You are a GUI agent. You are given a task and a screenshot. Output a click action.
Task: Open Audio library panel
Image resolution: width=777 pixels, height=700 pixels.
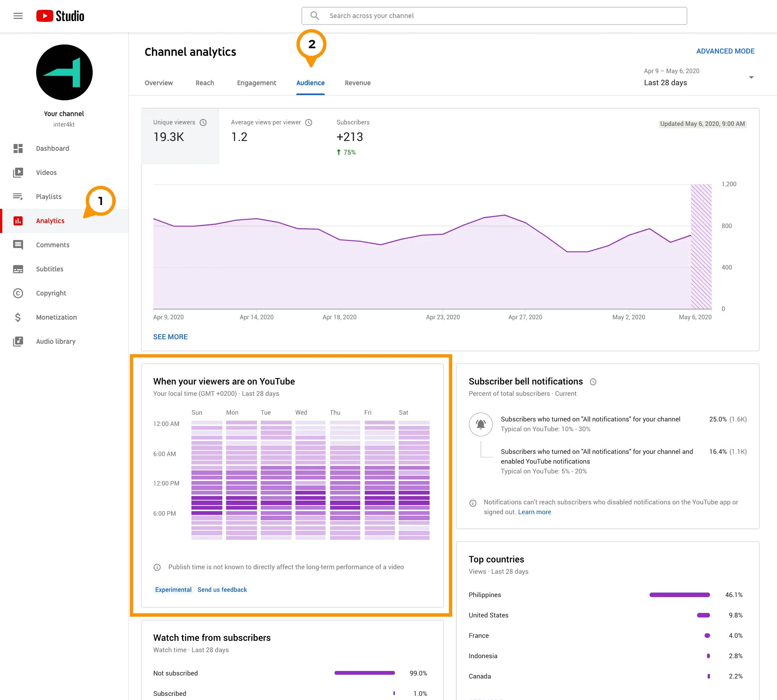coord(55,340)
